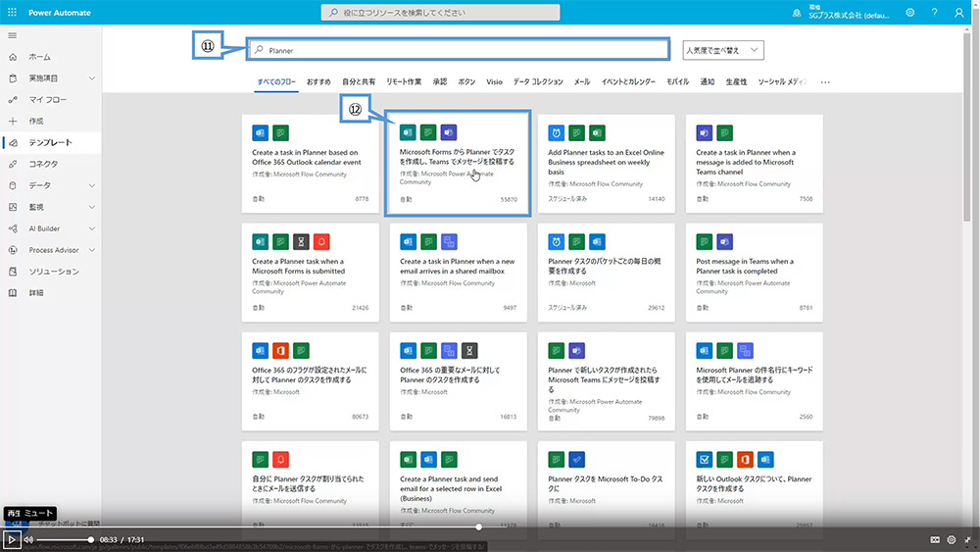The width and height of the screenshot is (980, 552).
Task: Click the Templates icon in sidebar
Action: tap(13, 142)
